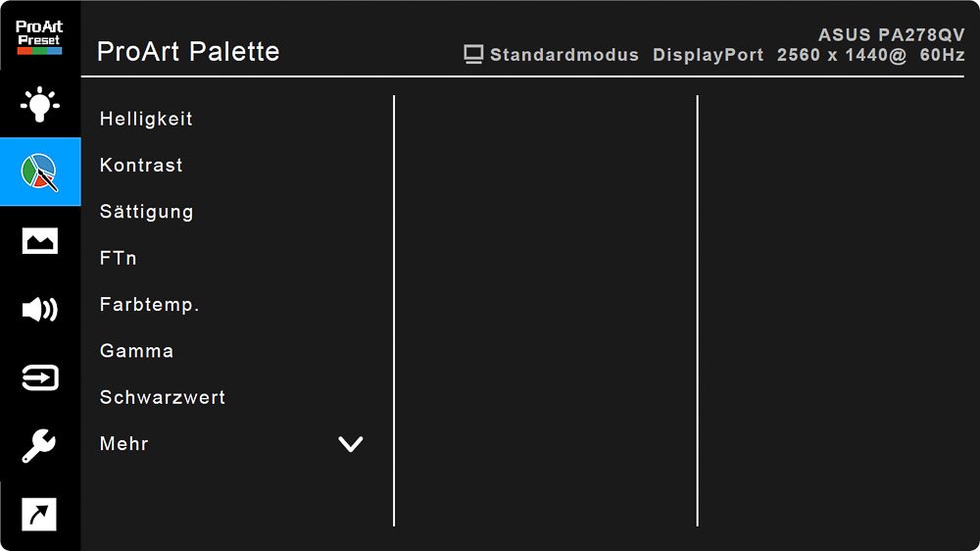Click the Shortcut arrow icon

[x=40, y=515]
